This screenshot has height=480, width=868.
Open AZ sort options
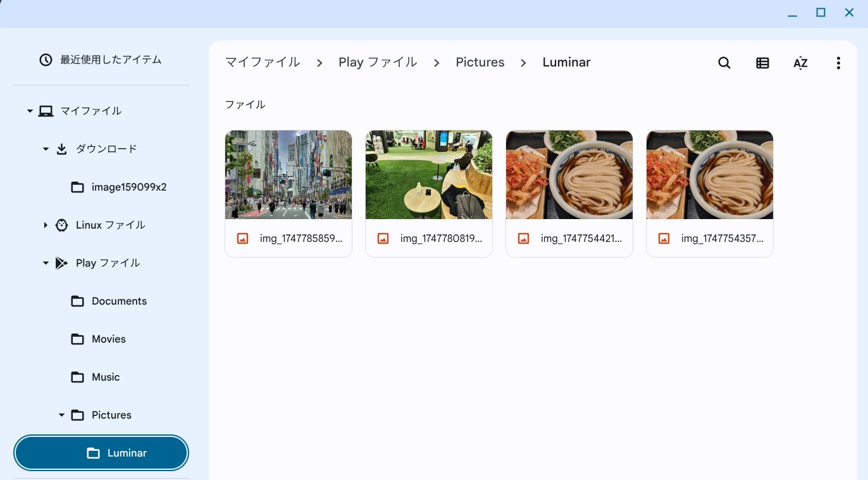(x=800, y=63)
